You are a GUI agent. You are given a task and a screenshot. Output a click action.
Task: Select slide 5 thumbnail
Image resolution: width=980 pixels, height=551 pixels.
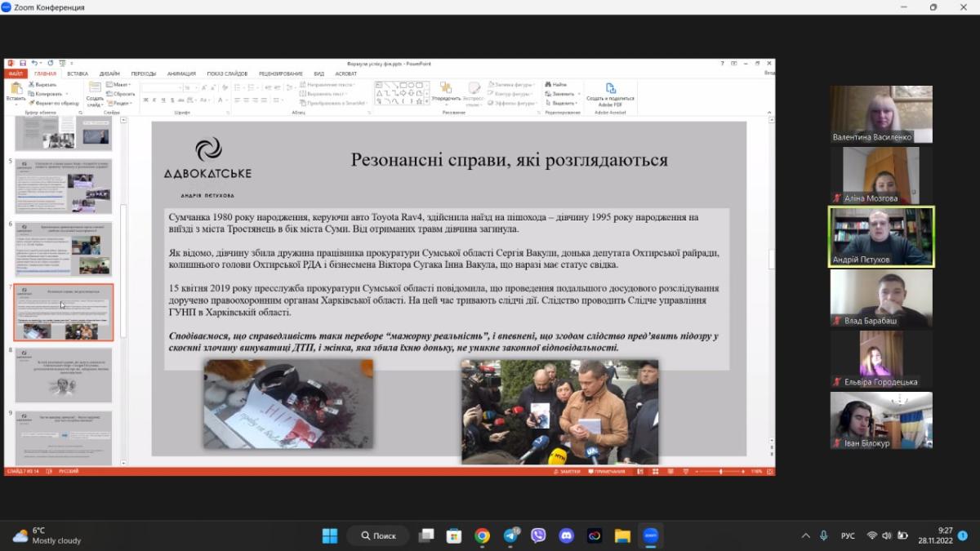[63, 185]
